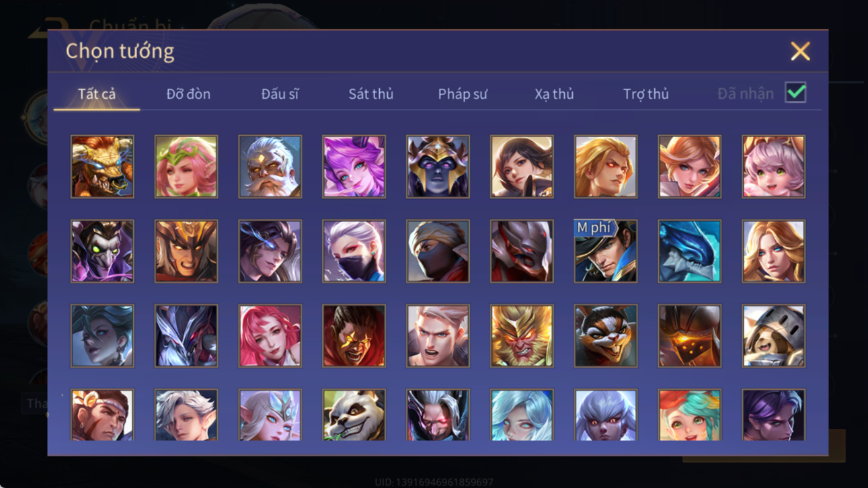Image resolution: width=868 pixels, height=488 pixels.
Task: Switch to the 'Trợ thủ' tab
Action: point(645,94)
